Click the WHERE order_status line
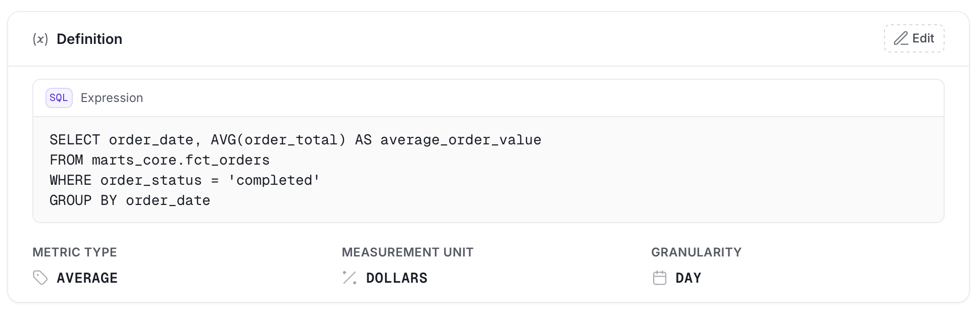The image size is (980, 314). coord(185,180)
